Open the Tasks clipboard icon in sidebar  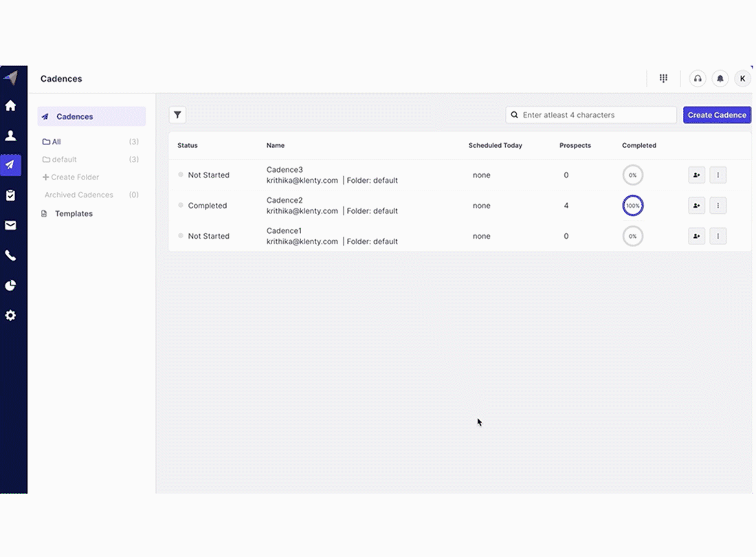(10, 195)
